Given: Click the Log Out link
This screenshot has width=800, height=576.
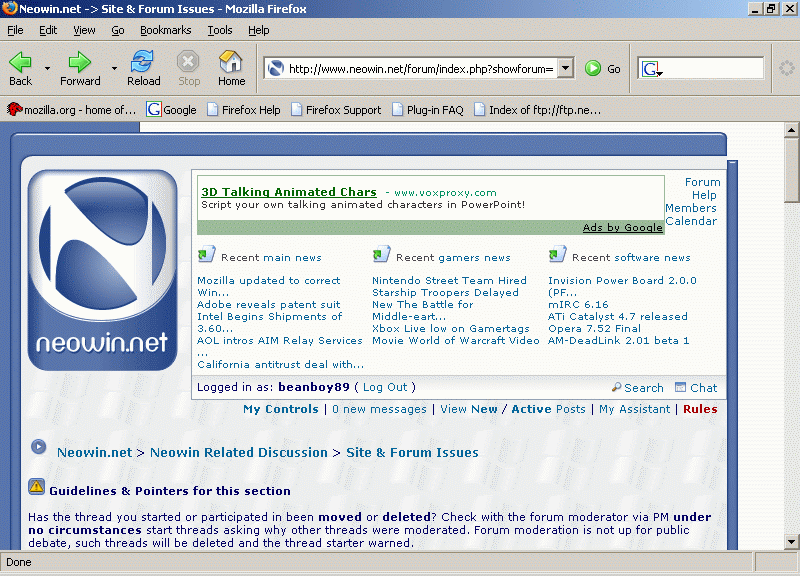Looking at the screenshot, I should click(385, 387).
